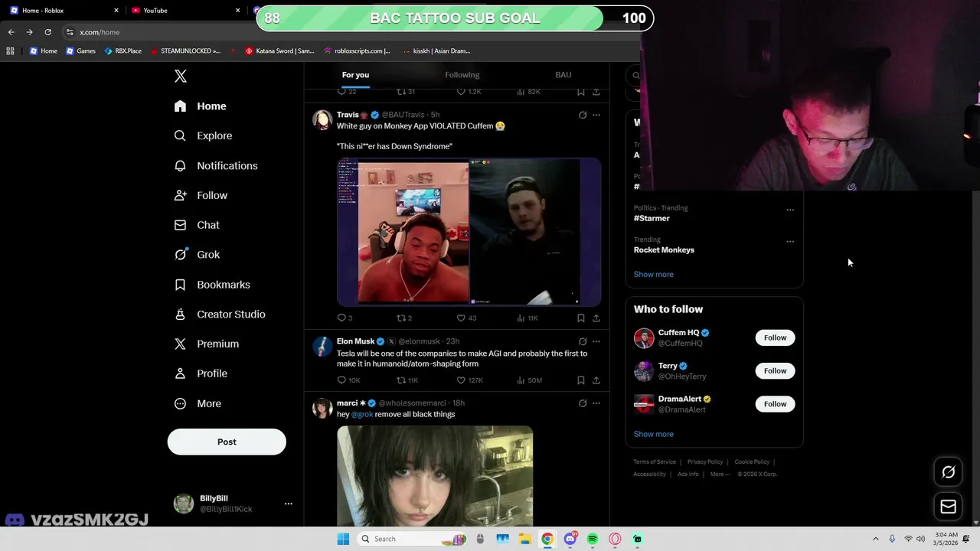Screen dimensions: 980x551
Task: Open more options on Elon Musk post
Action: (596, 341)
